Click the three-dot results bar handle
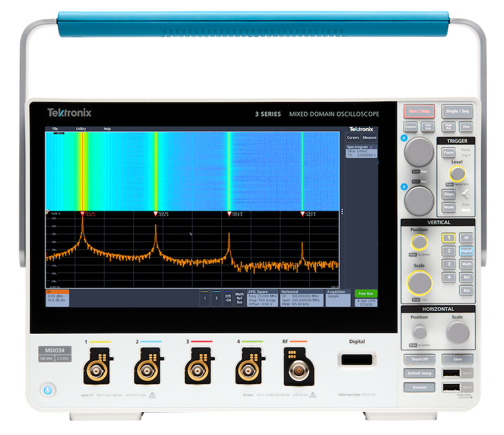This screenshot has width=504, height=435. (342, 212)
